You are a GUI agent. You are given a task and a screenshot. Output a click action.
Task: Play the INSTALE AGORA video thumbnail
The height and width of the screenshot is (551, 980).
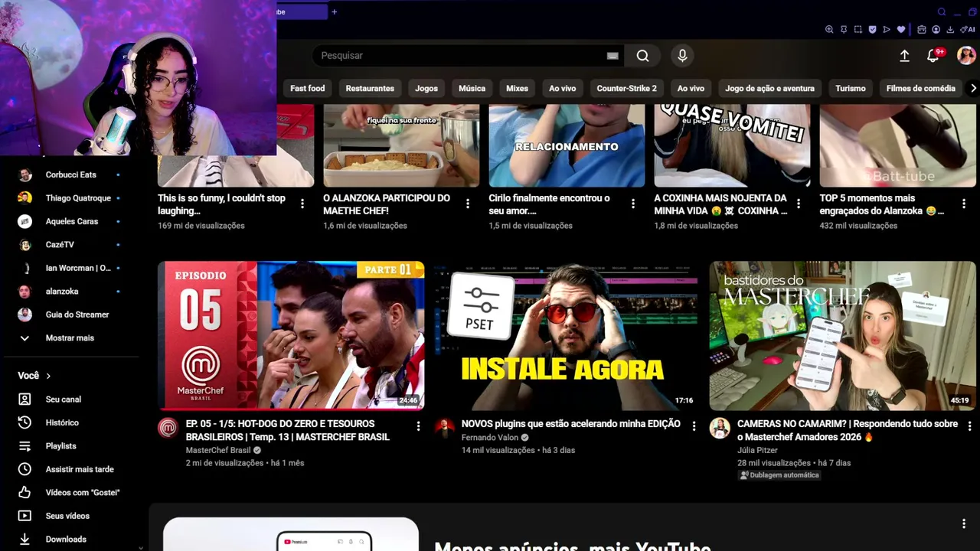tap(567, 336)
